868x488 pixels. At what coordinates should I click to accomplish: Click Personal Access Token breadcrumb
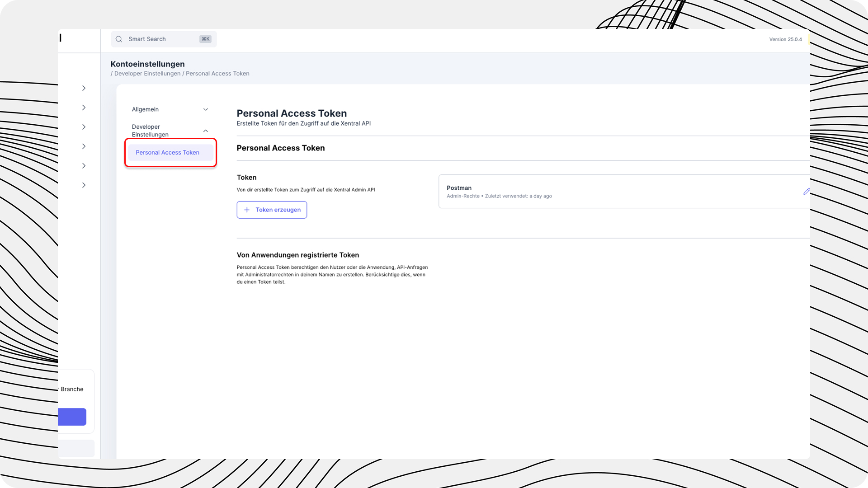coord(217,74)
